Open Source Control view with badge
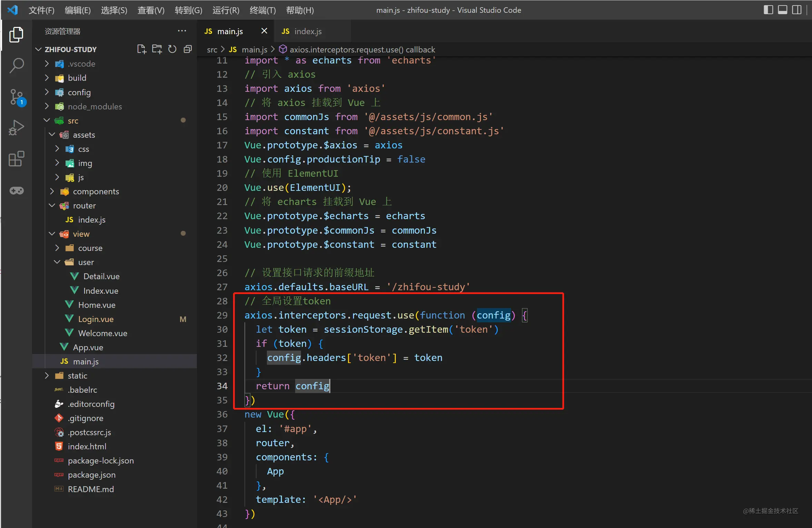Screen dimensions: 812x528 click(16, 97)
